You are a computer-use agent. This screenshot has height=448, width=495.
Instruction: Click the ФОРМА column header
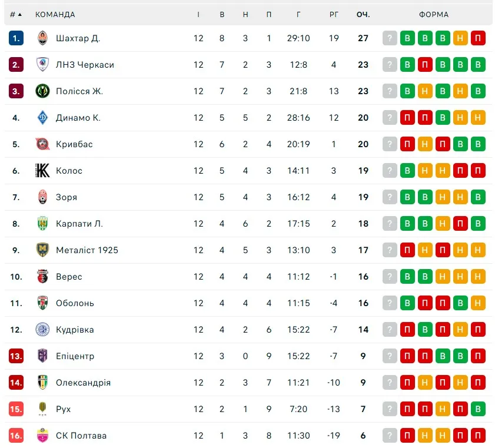click(434, 14)
